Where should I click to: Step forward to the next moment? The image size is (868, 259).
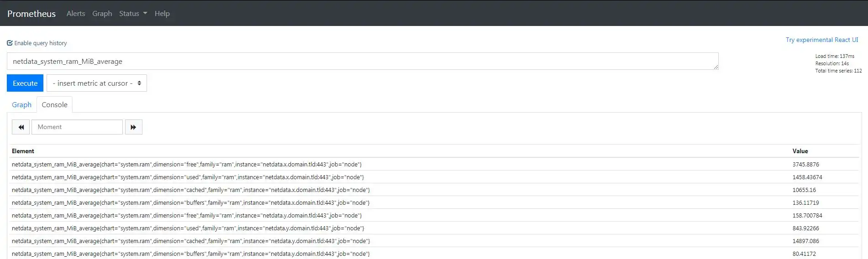[133, 127]
